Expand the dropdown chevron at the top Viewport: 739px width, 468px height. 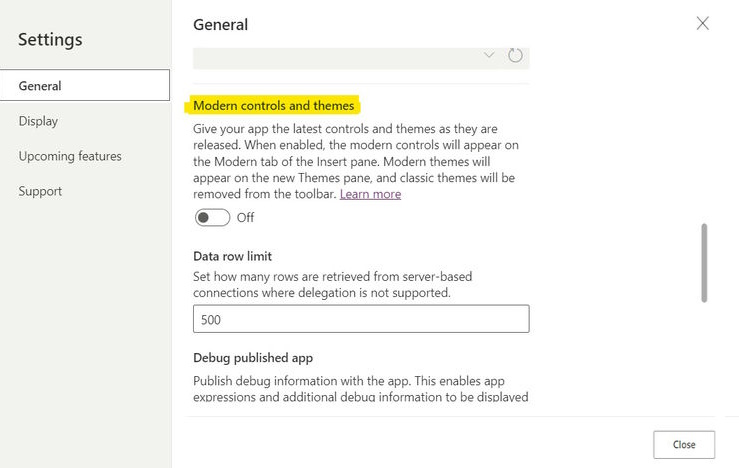click(x=489, y=55)
